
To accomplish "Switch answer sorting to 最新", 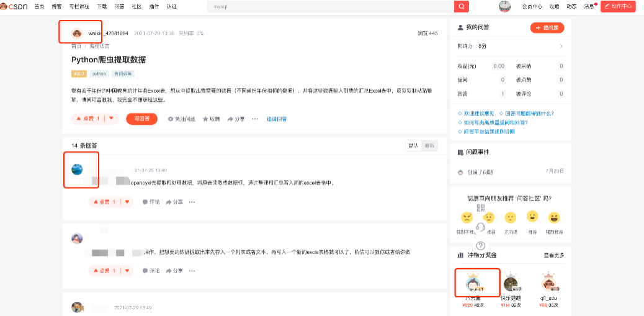I will (x=429, y=145).
